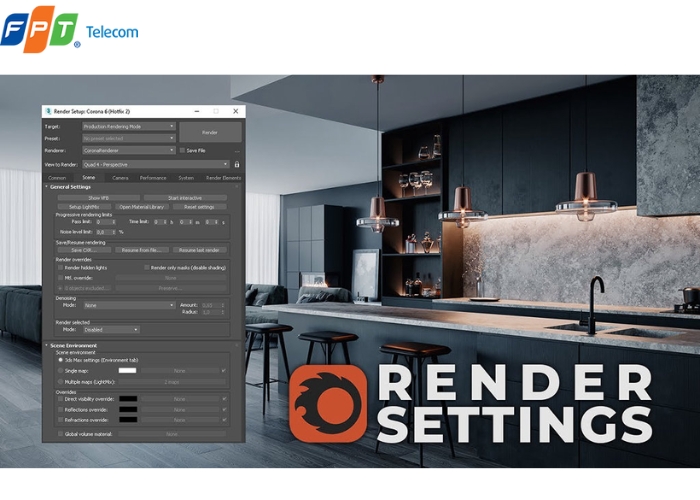Open the Performance tab

click(153, 178)
